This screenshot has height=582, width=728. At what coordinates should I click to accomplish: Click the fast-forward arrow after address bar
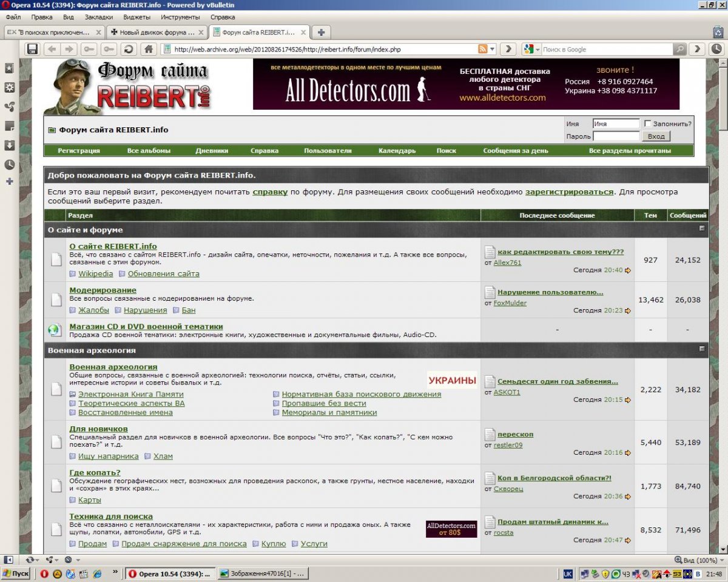tap(509, 49)
